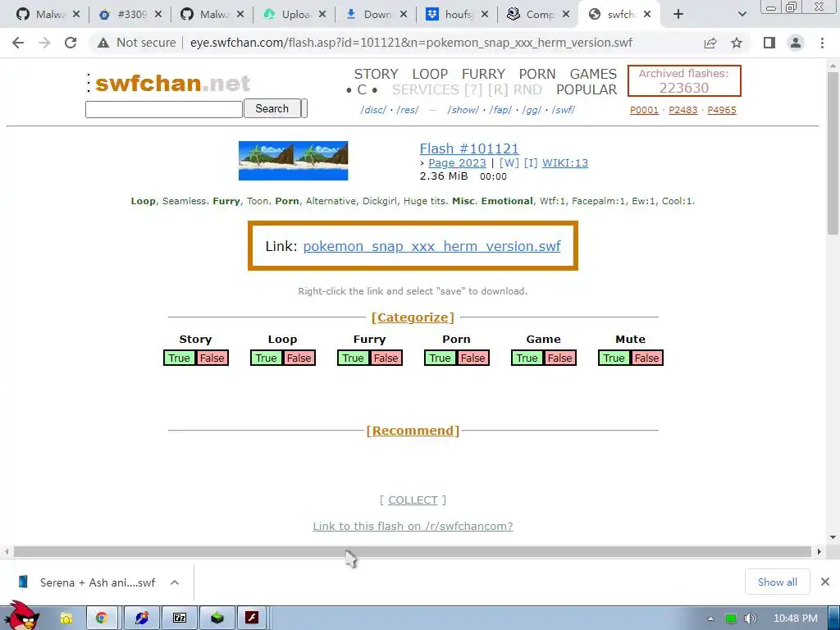Open the POPULAR section

tap(586, 90)
